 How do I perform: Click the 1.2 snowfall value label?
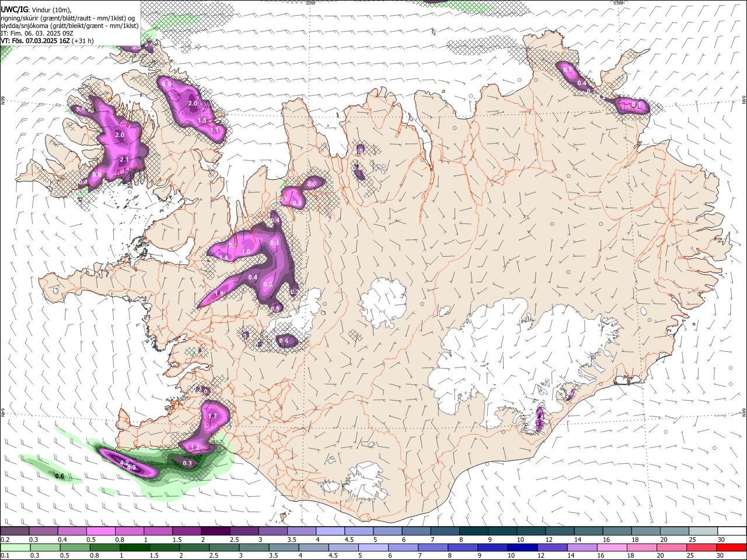point(196,447)
